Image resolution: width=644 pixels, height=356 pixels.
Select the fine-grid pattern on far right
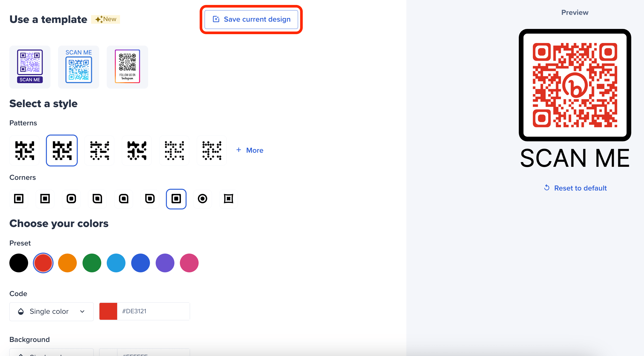[212, 150]
